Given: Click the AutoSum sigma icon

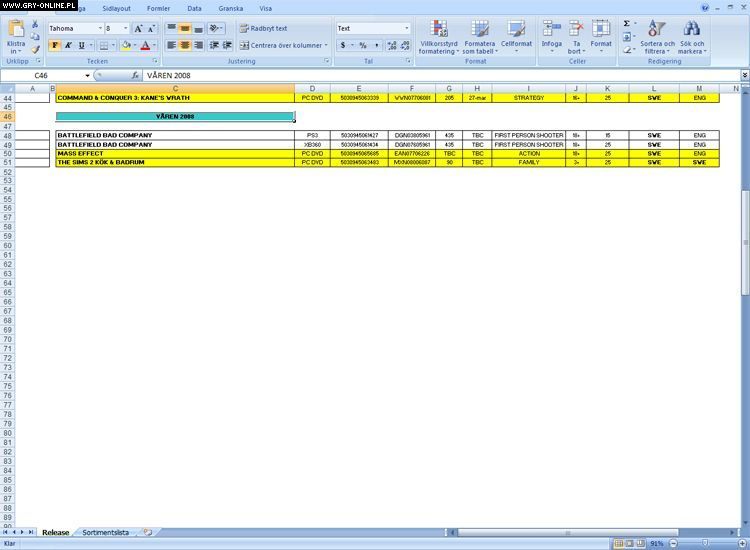Looking at the screenshot, I should pos(626,23).
